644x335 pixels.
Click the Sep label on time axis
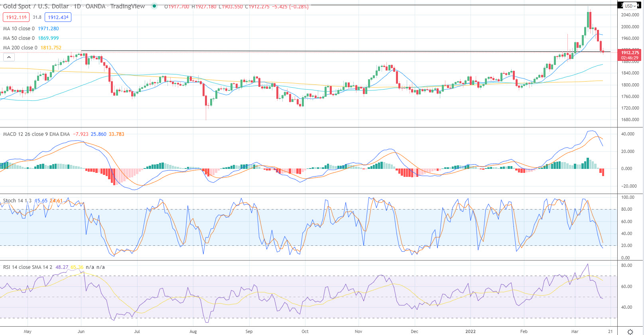click(249, 331)
